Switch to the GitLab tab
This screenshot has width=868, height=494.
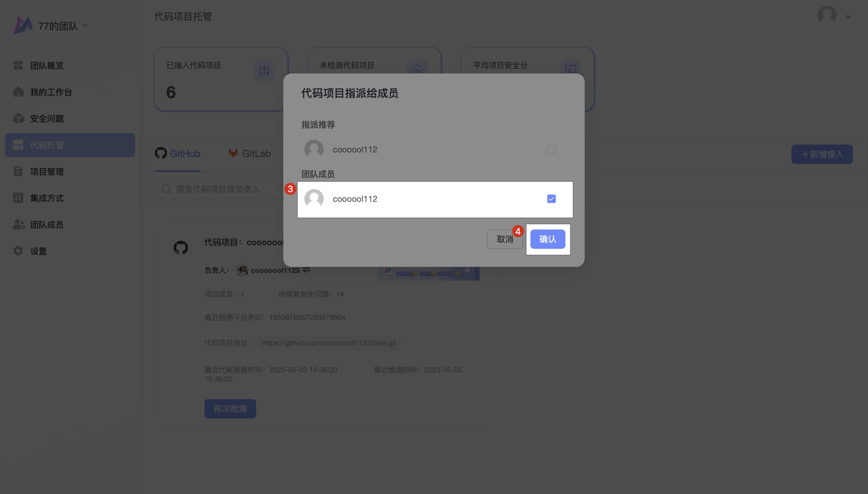click(x=250, y=154)
